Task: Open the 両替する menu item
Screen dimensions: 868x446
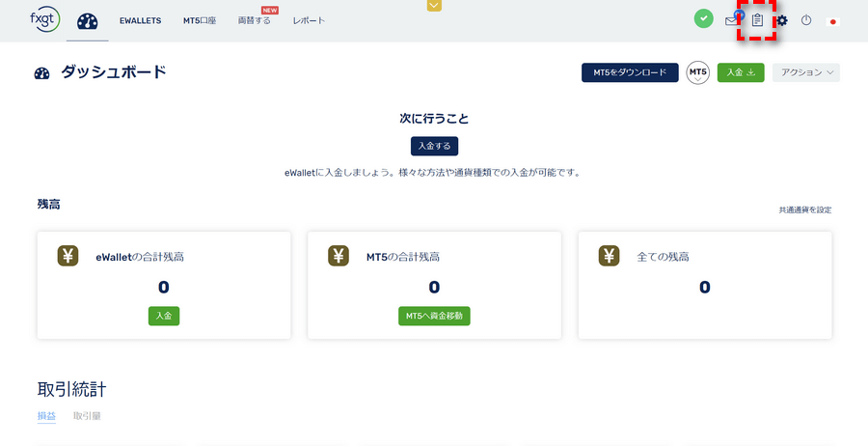Action: click(254, 21)
